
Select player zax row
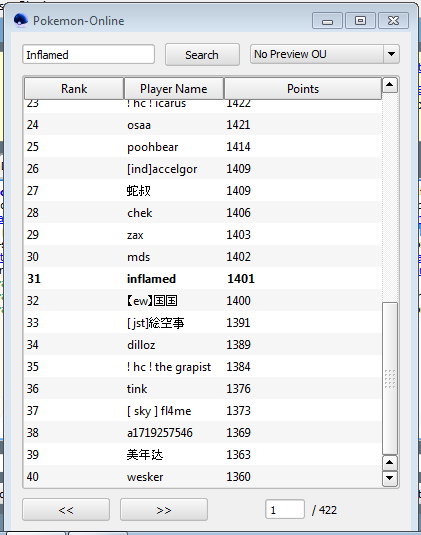[x=203, y=235]
